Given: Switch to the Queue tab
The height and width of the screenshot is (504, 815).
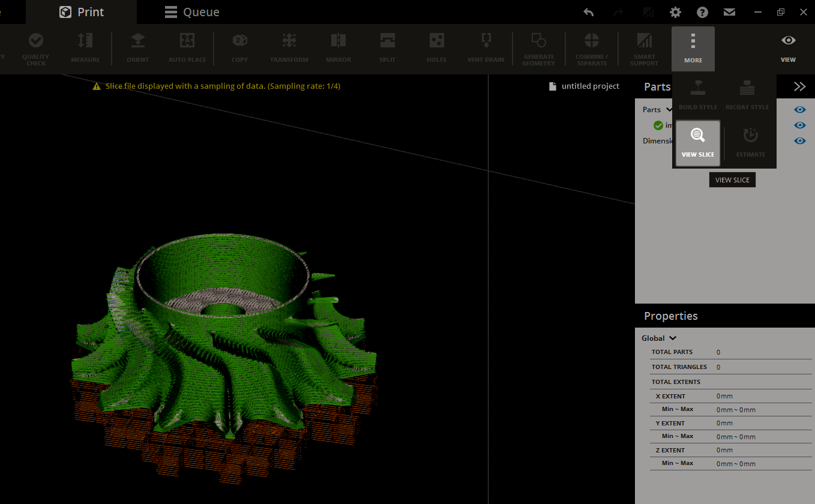Looking at the screenshot, I should (191, 11).
